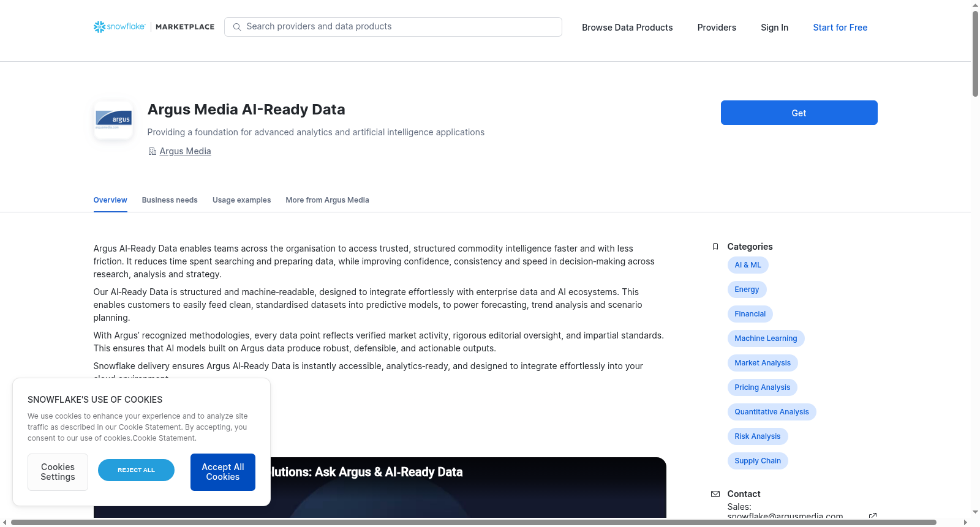
Task: Select the Supply Chain category tag
Action: (x=758, y=461)
